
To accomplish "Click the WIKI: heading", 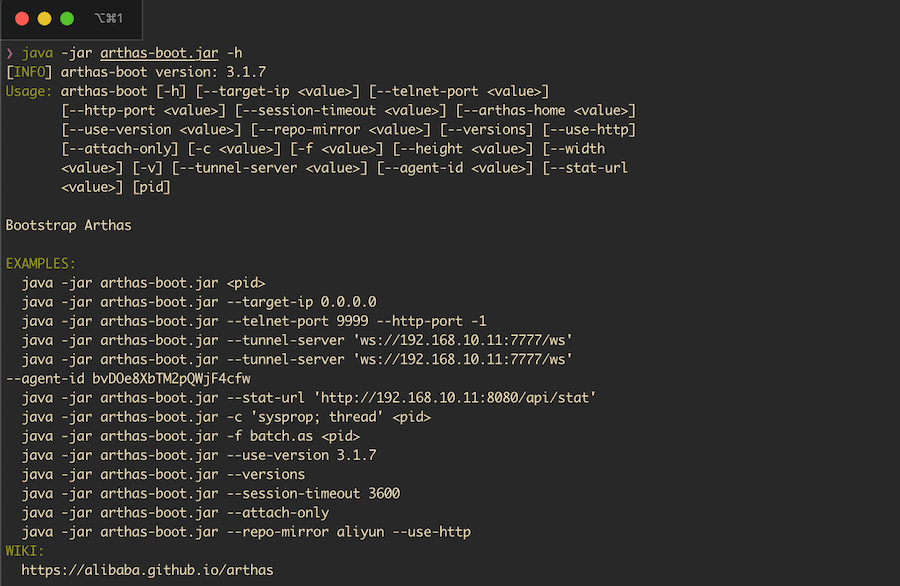I will (x=25, y=551).
